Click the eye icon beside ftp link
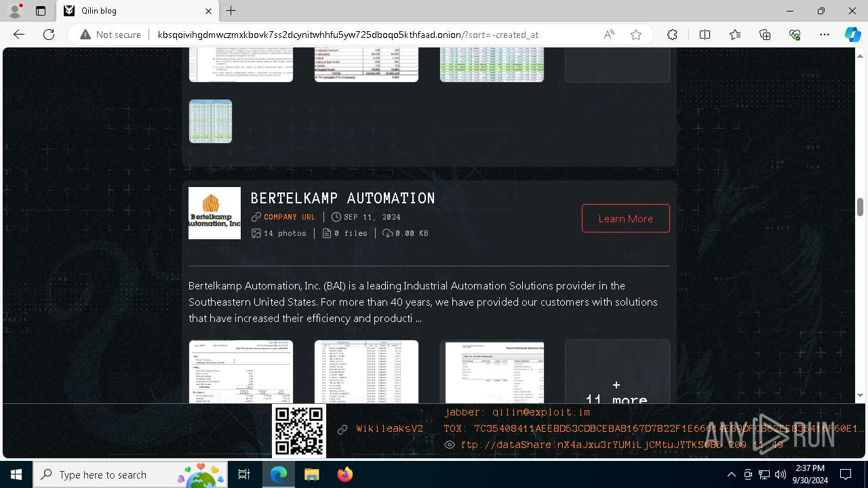Screen dimensions: 868x488 click(449, 445)
